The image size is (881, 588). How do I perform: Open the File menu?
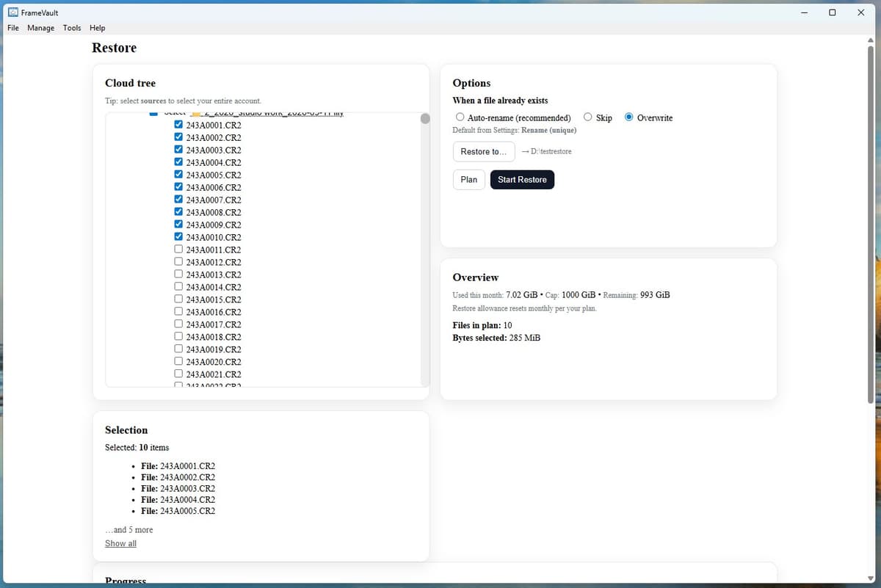[12, 28]
